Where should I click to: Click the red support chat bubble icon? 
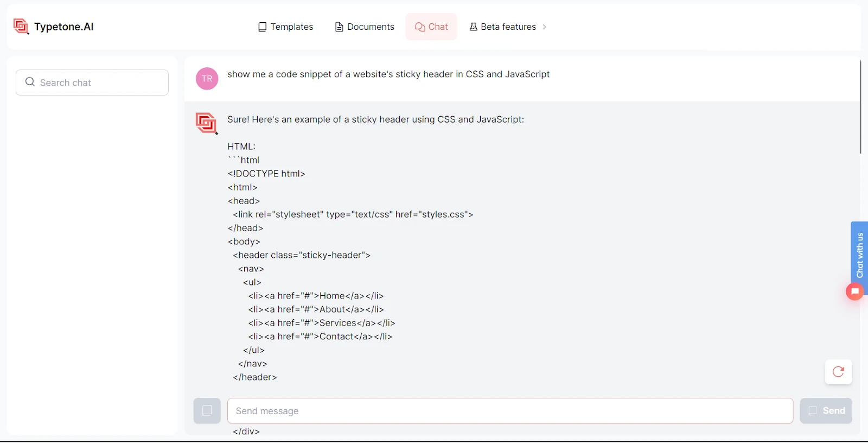854,291
